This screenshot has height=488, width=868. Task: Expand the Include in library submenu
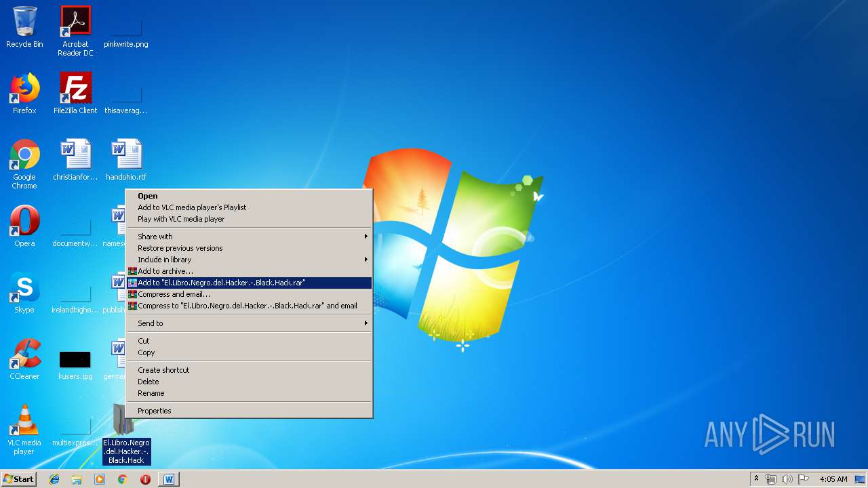[250, 260]
